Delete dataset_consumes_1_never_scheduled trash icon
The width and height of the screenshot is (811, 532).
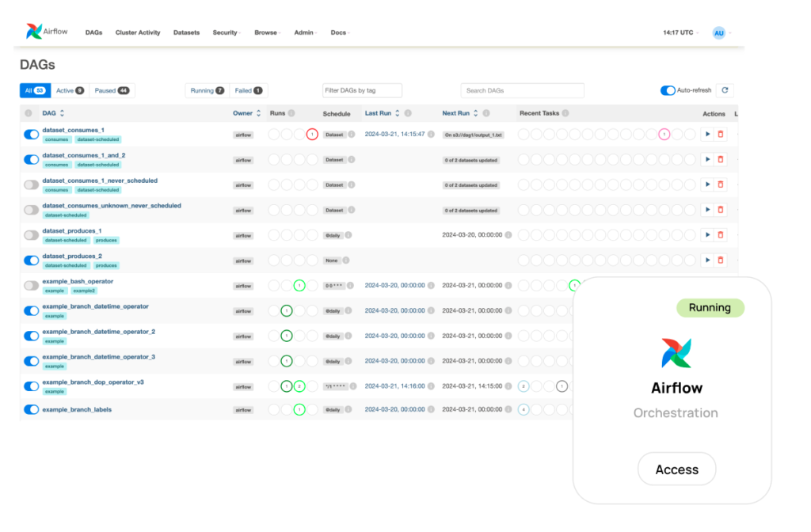(721, 184)
